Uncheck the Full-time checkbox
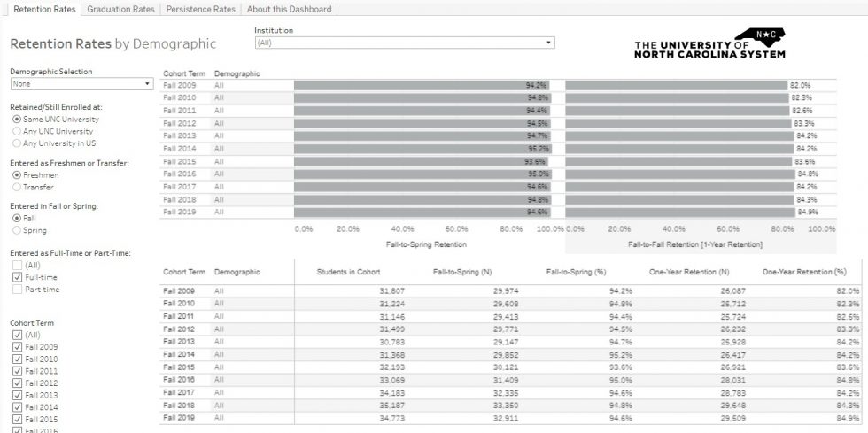Image resolution: width=868 pixels, height=433 pixels. [17, 277]
